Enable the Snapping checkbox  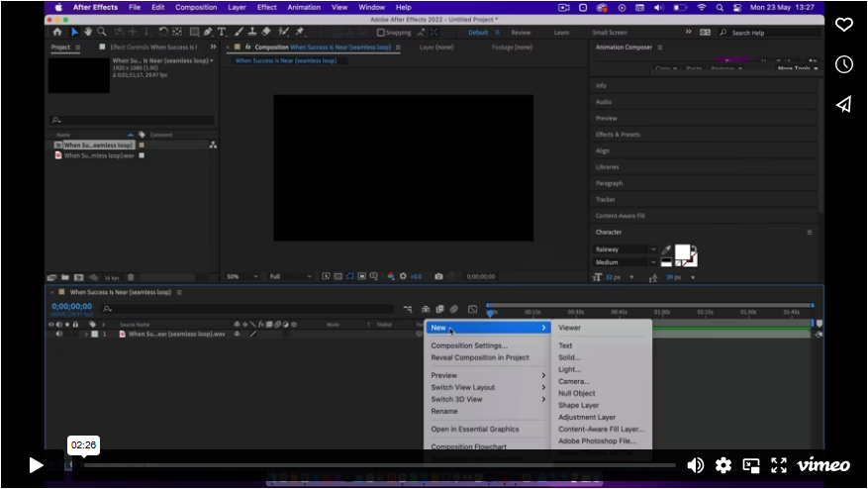tap(380, 33)
